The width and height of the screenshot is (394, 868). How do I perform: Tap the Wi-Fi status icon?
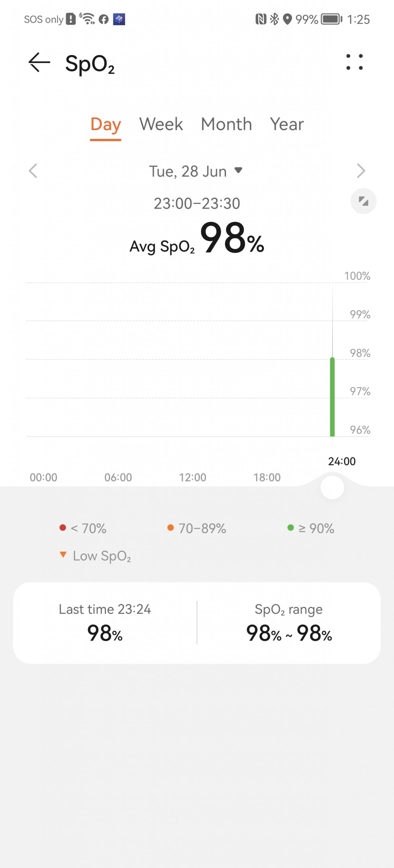(88, 19)
